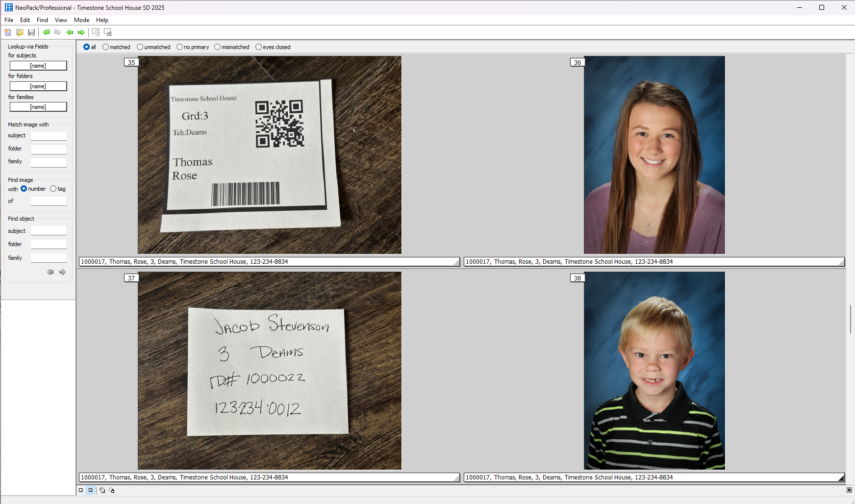This screenshot has width=855, height=504.
Task: Select the 'no primary' filter radio button
Action: [179, 47]
